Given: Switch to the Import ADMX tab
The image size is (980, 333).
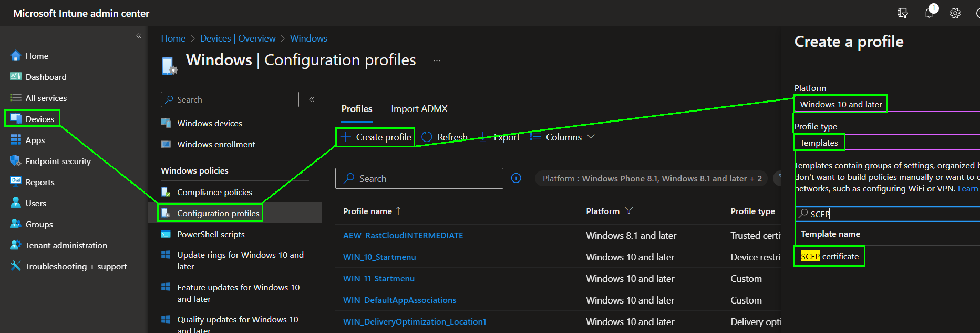Looking at the screenshot, I should click(419, 109).
